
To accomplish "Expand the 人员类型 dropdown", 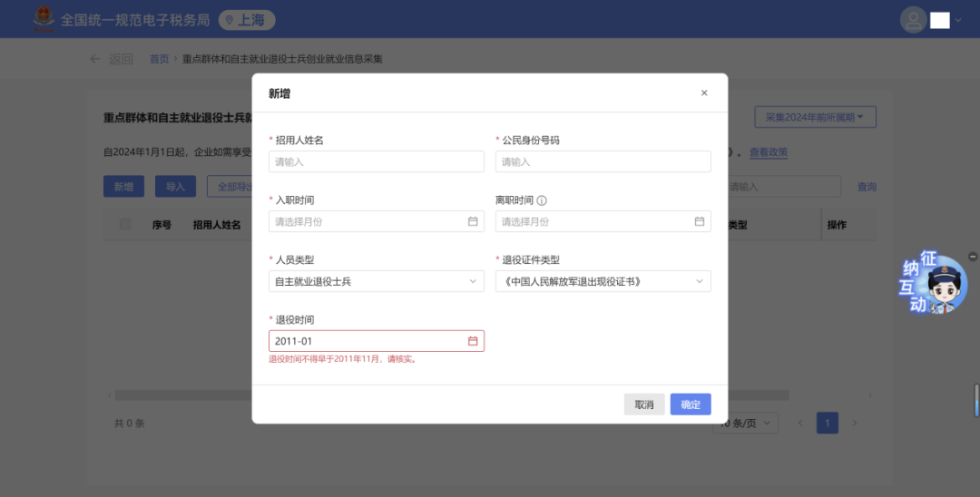I will coord(377,282).
